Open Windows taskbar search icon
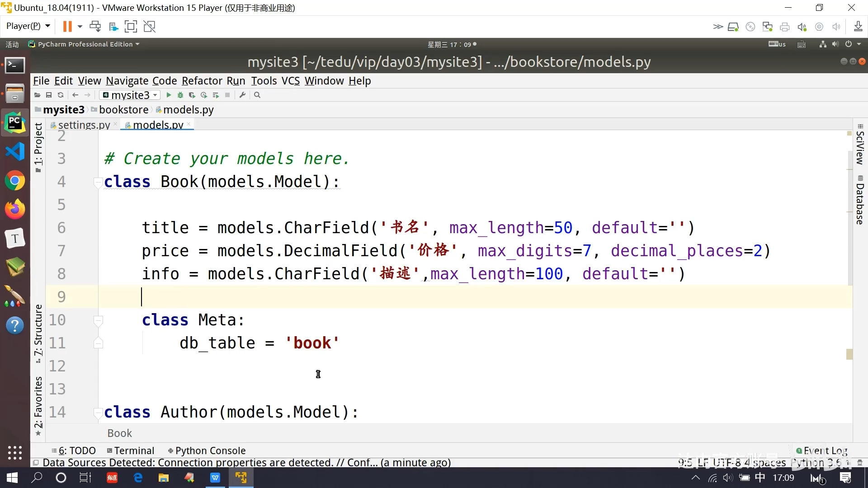 (37, 478)
